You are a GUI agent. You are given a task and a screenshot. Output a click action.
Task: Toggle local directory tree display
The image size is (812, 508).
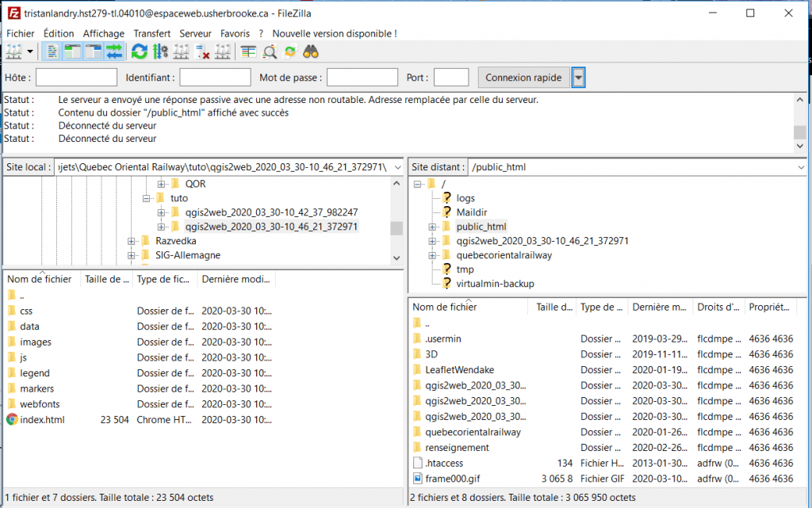(72, 52)
